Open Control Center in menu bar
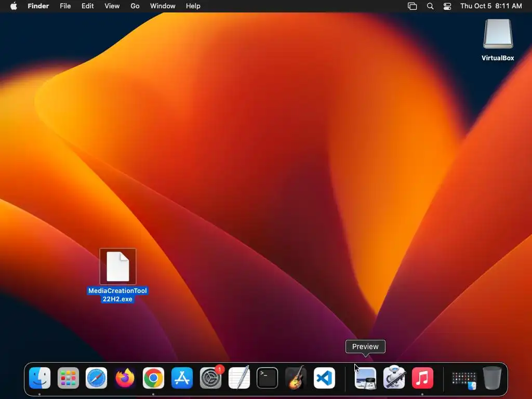Viewport: 532px width, 399px height. 447,6
